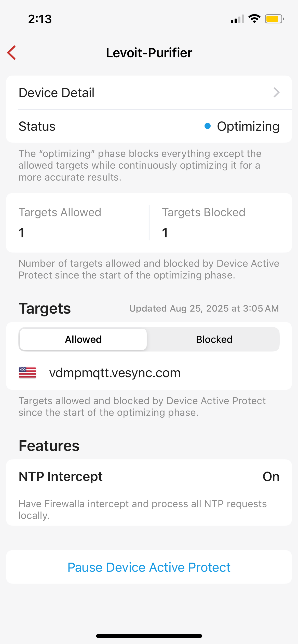Tap the blue Optimizing status dot
Viewport: 298px width, 644px height.
[x=208, y=126]
